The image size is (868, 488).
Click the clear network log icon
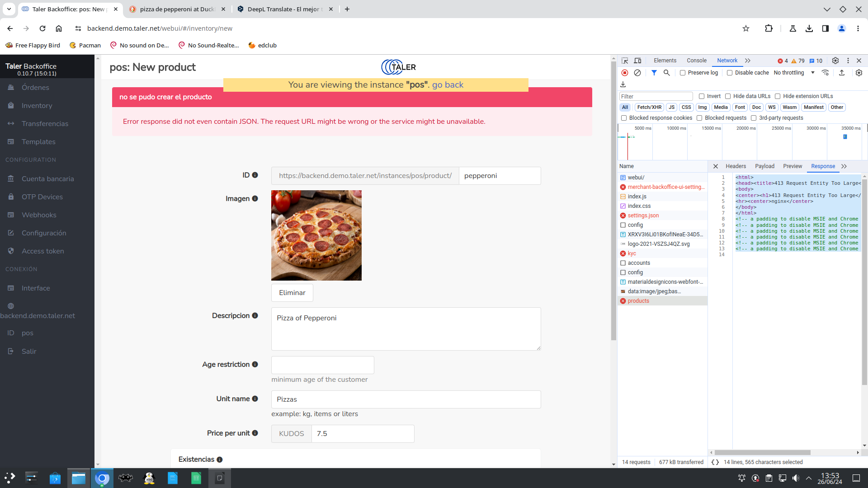tap(637, 73)
